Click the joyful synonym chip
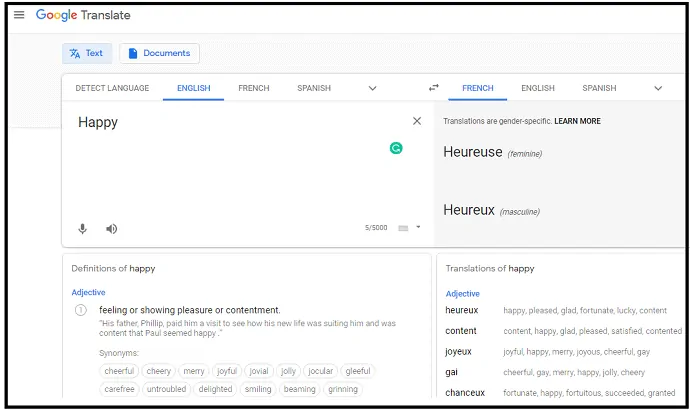This screenshot has height=410, width=690. click(227, 371)
